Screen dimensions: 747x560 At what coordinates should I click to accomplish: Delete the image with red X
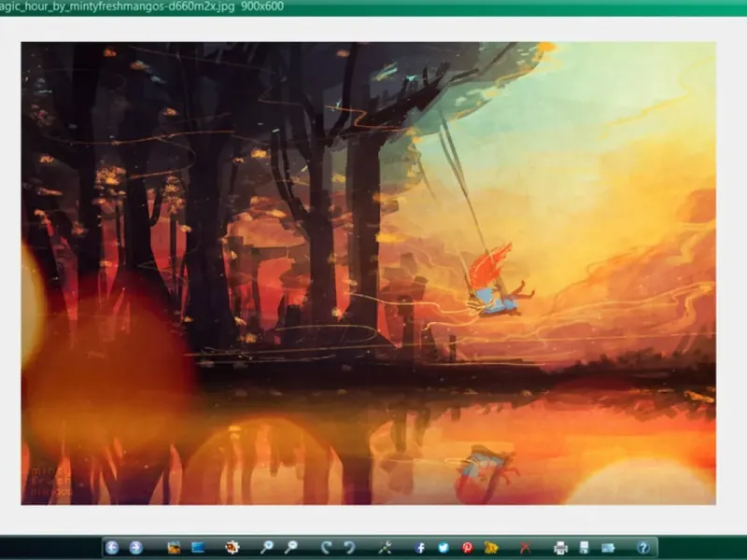[525, 548]
